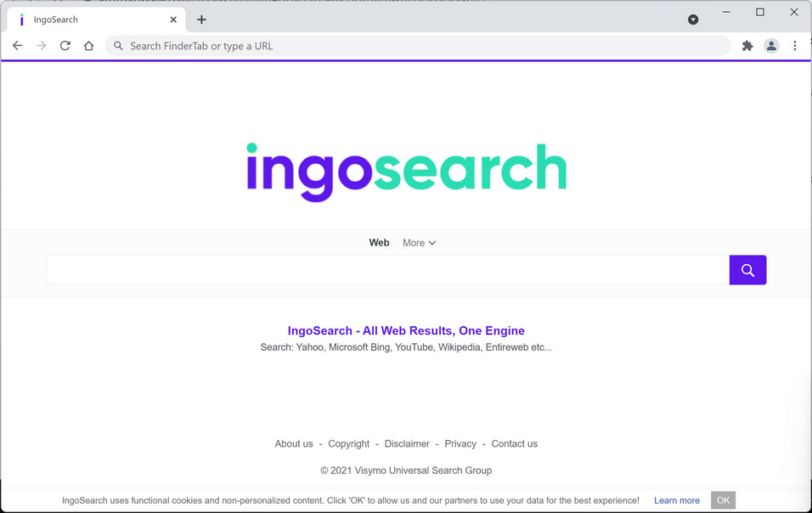This screenshot has width=812, height=513.
Task: Maximize the browser window
Action: coord(759,12)
